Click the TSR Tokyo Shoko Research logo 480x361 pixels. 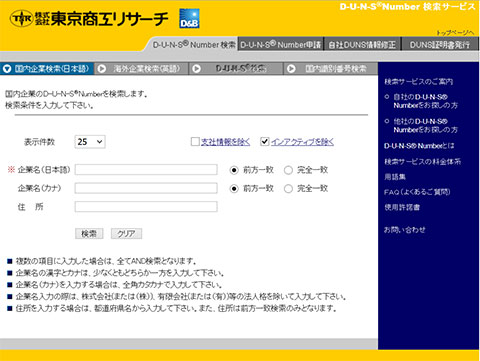tap(89, 19)
